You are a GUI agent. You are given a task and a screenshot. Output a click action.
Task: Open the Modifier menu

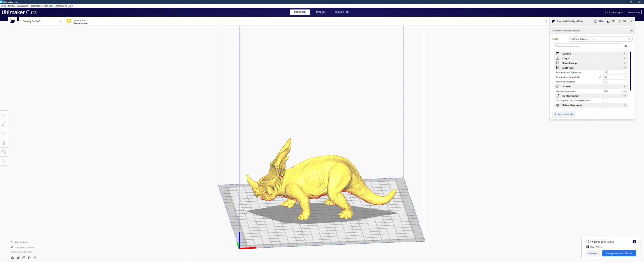tap(11, 6)
